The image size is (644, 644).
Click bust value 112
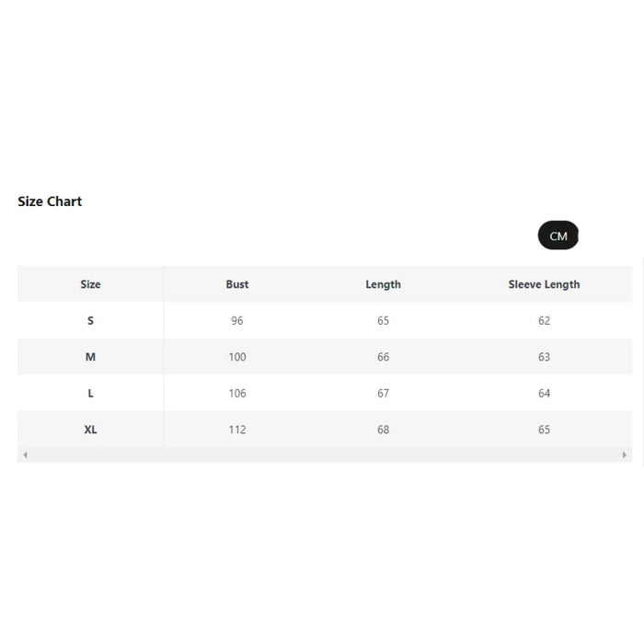(x=237, y=430)
